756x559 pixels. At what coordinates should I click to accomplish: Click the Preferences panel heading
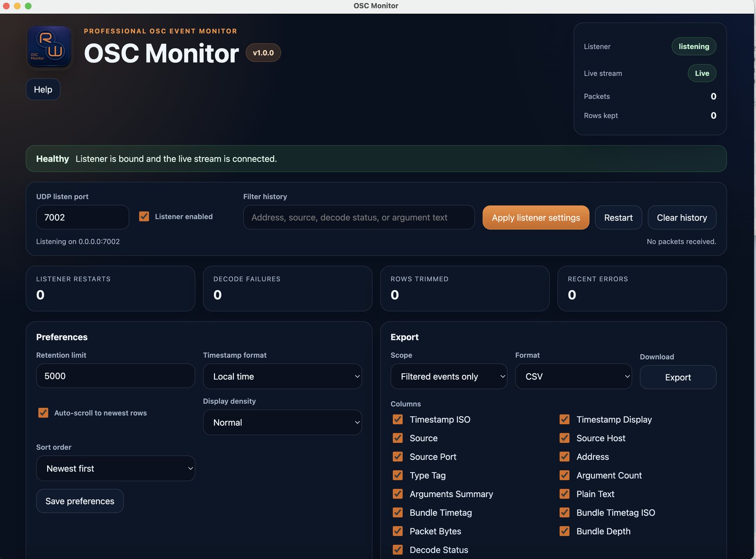click(62, 337)
